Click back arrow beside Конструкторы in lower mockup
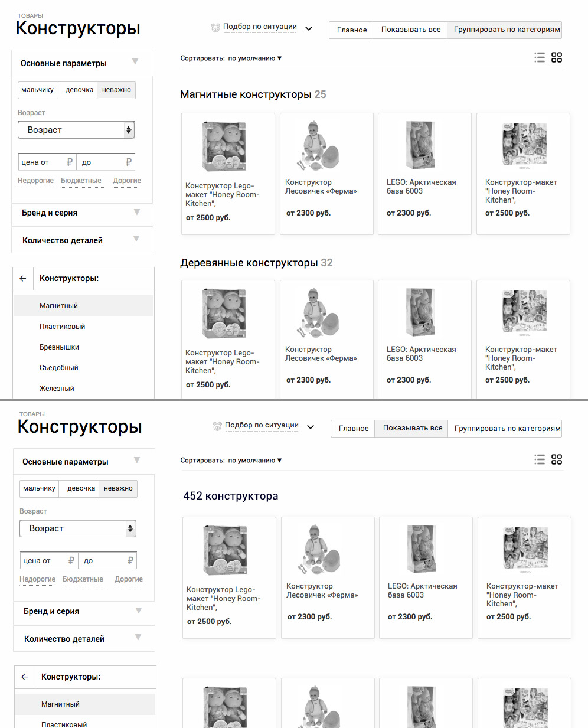Screen dimensions: 588x728 click(25, 677)
